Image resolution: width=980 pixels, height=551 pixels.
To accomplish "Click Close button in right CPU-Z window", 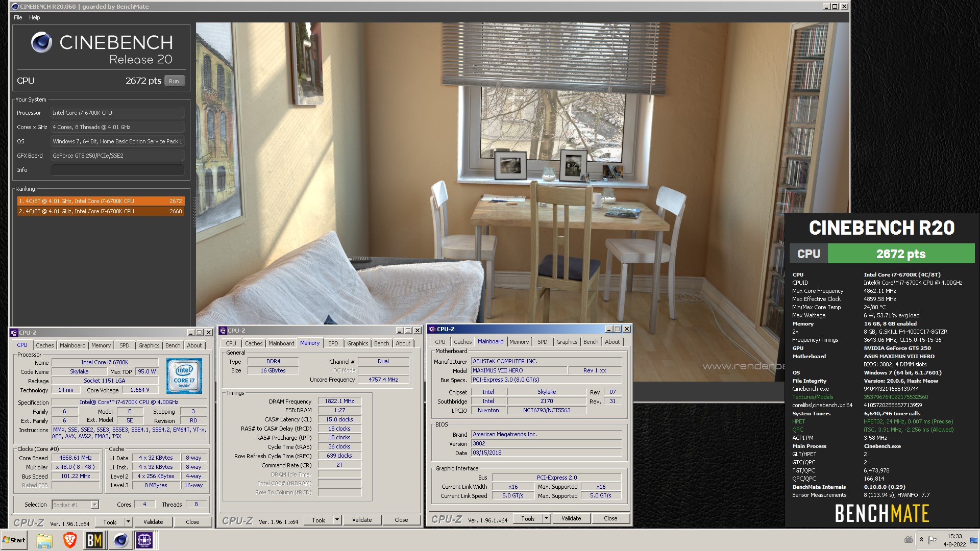I will click(610, 518).
